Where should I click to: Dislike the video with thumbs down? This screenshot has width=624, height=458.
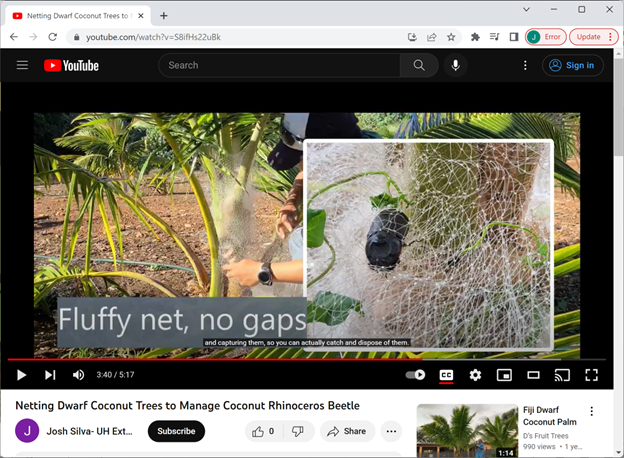pyautogui.click(x=298, y=431)
